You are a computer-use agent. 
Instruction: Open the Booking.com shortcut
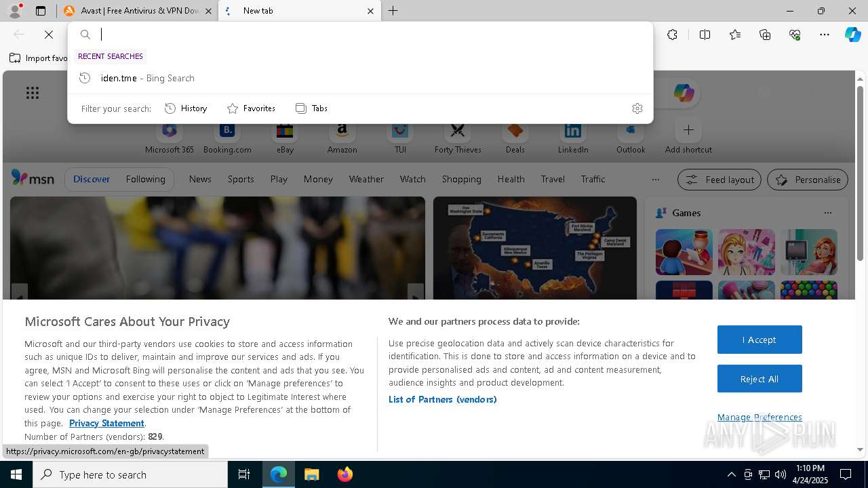pos(227,138)
